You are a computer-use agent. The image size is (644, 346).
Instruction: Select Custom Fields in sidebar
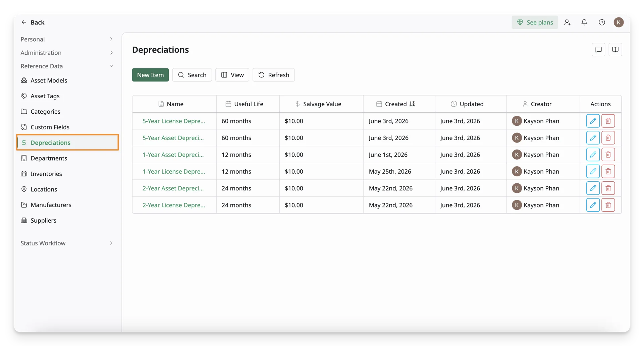67,127
